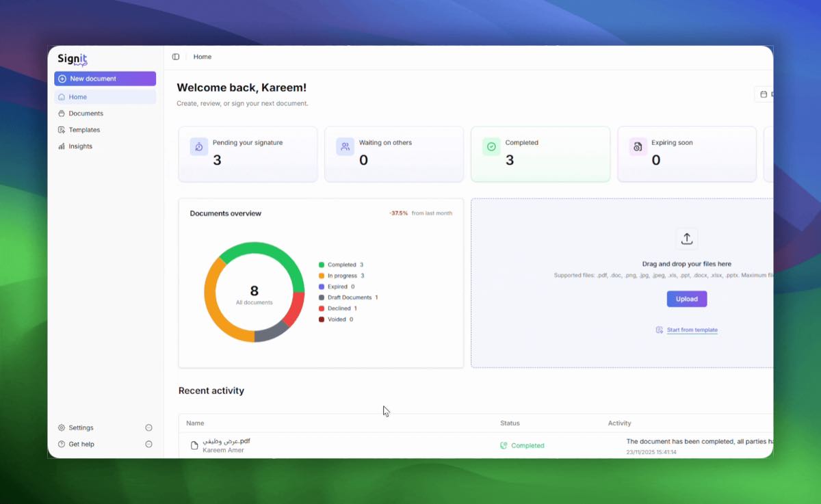Click the Get help question icon

tap(62, 444)
